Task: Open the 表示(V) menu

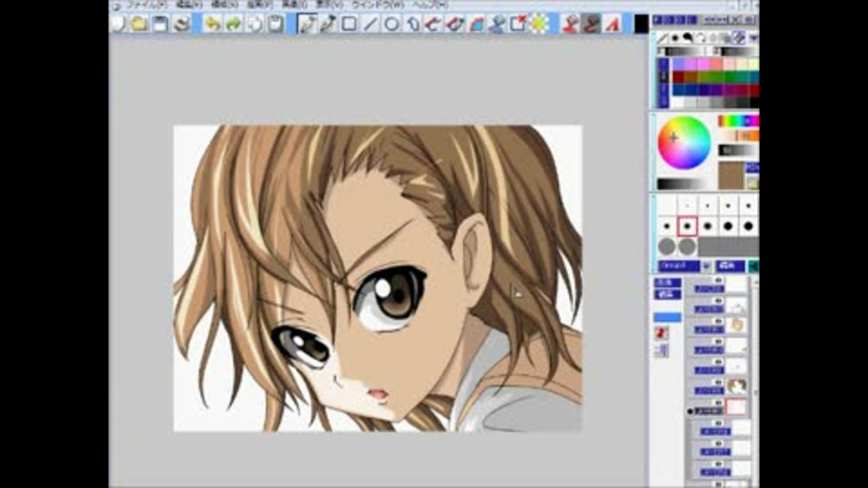Action: coord(329,5)
